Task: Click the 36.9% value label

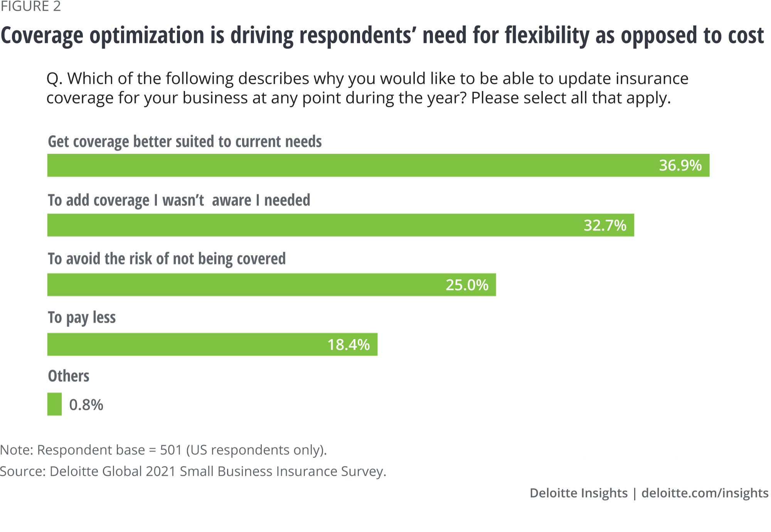Action: 680,165
